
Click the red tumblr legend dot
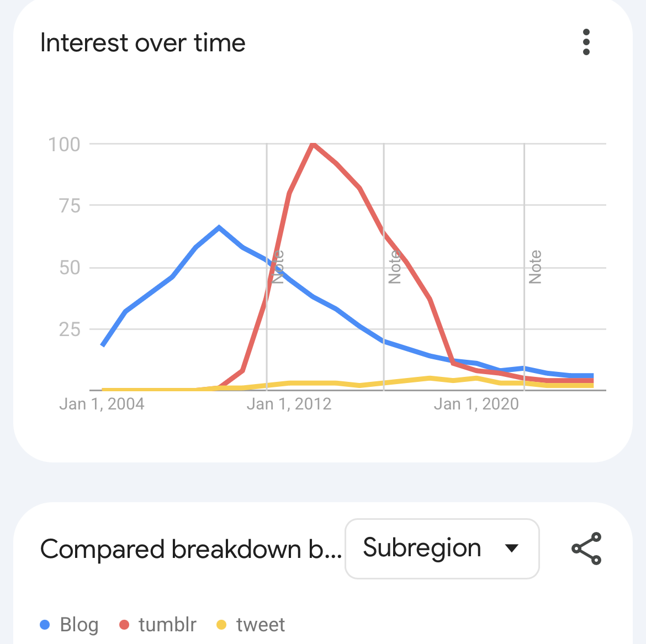point(124,625)
